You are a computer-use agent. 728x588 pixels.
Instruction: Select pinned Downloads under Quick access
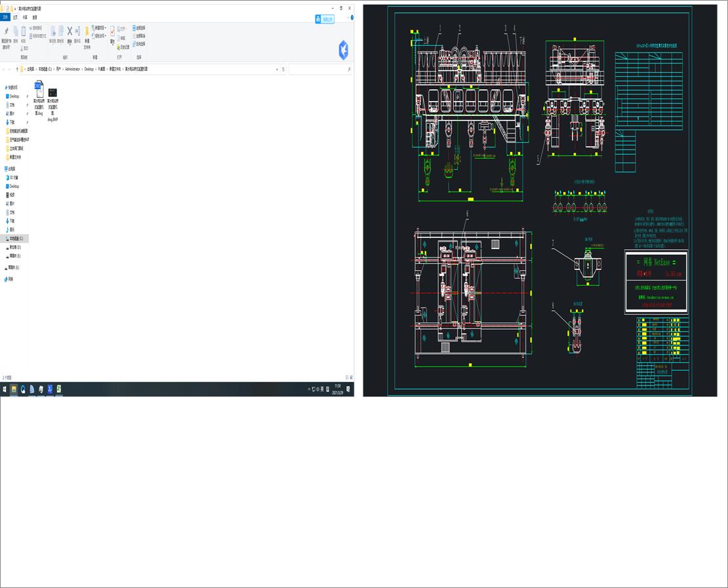click(10, 122)
